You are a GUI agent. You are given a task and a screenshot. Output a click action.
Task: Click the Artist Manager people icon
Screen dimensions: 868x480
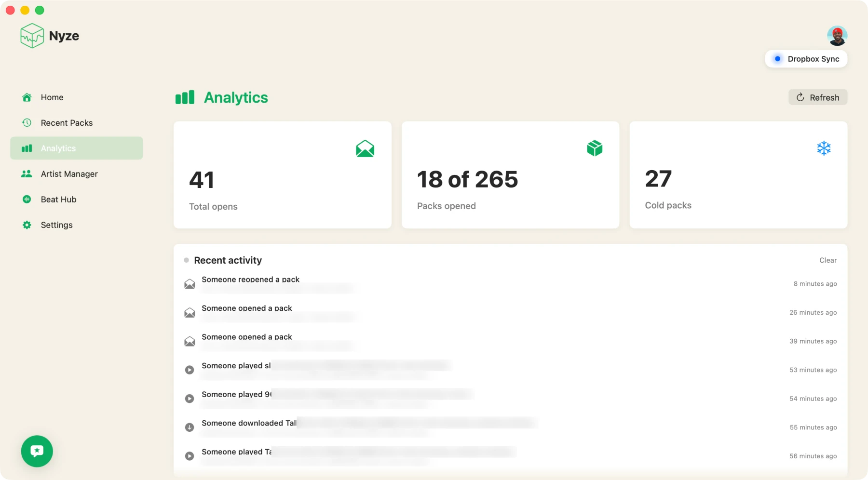27,174
